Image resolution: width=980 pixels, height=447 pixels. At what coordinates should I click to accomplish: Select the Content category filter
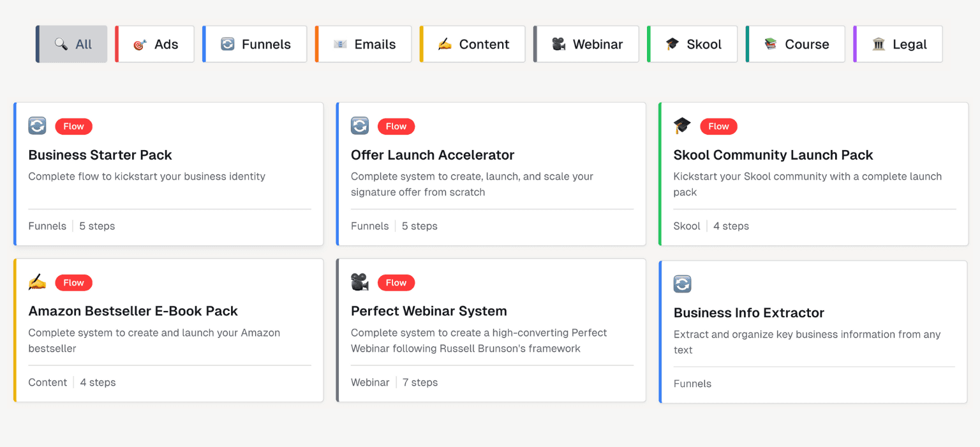click(x=472, y=43)
